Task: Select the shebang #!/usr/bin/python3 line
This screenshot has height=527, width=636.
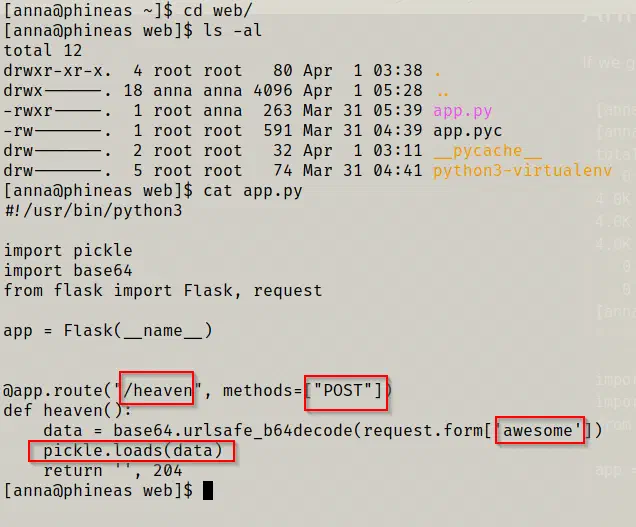Action: pos(93,211)
